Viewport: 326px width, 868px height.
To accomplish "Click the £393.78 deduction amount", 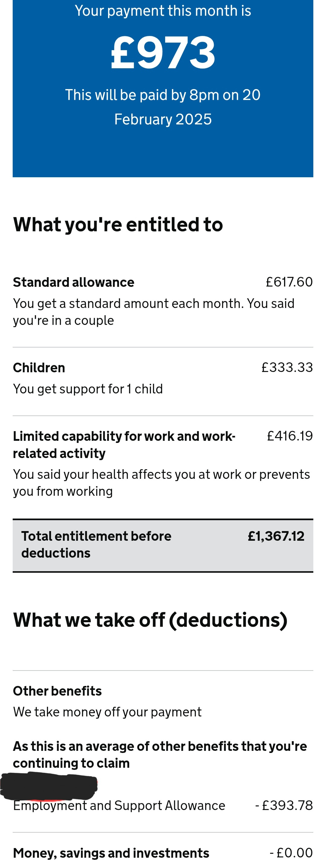I will point(284,805).
